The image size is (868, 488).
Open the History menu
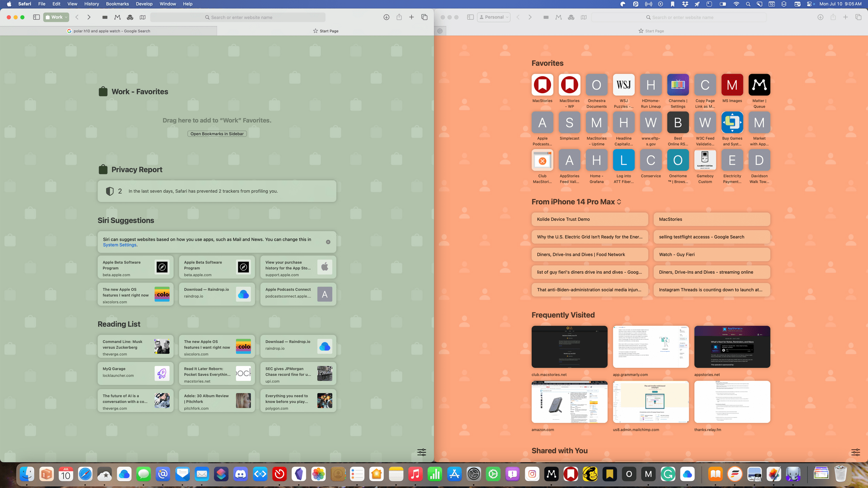pos(92,4)
